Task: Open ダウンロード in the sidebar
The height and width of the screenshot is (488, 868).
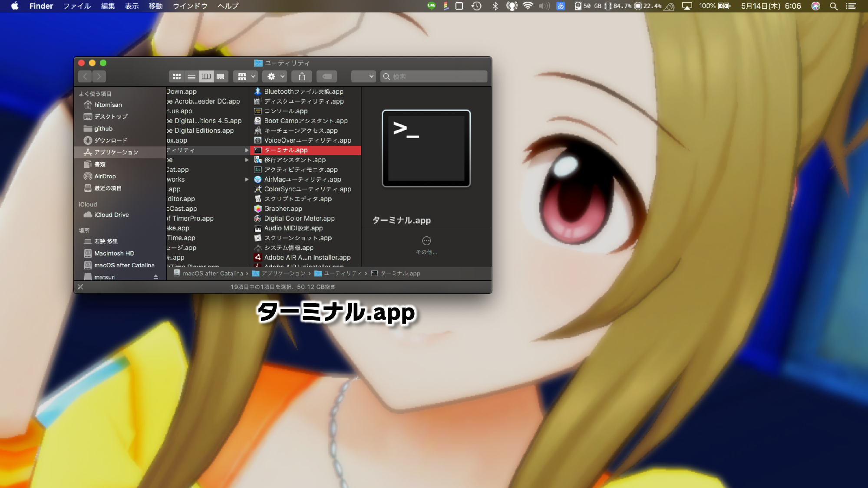Action: 120,140
